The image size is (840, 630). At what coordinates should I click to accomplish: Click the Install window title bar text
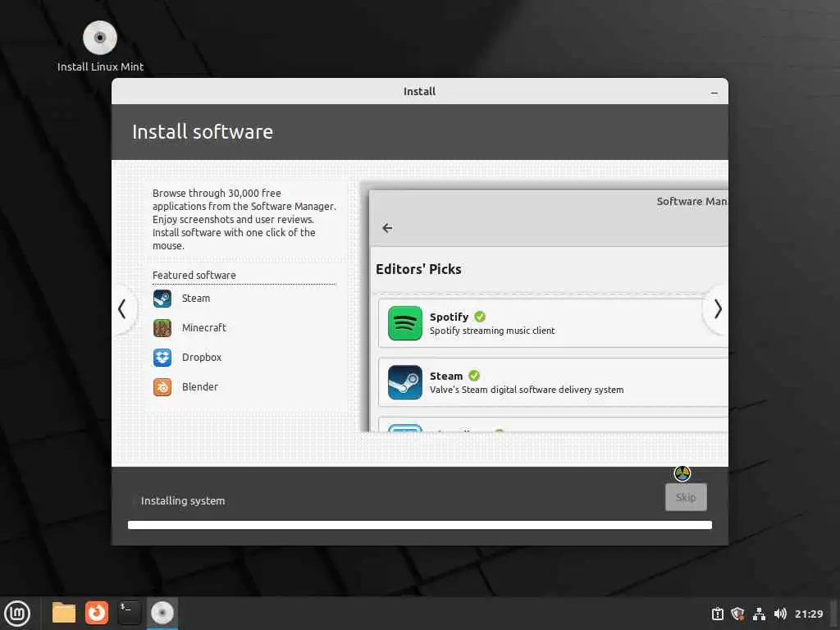(x=419, y=92)
